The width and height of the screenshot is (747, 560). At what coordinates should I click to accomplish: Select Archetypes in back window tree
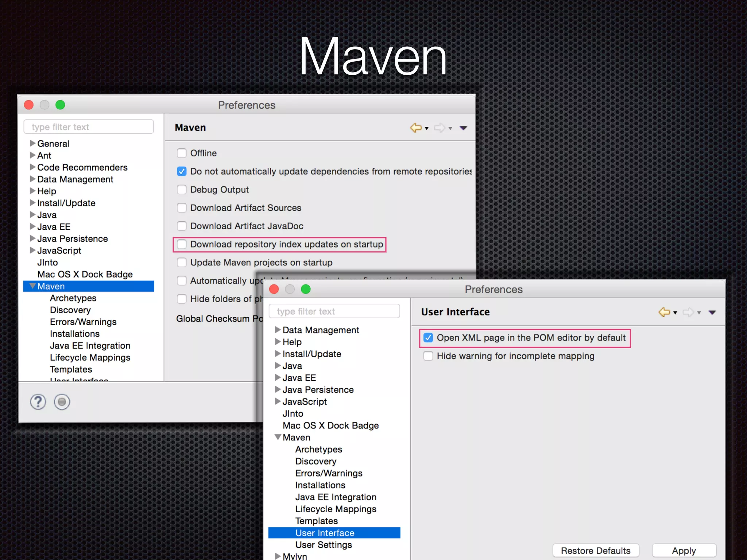tap(73, 298)
